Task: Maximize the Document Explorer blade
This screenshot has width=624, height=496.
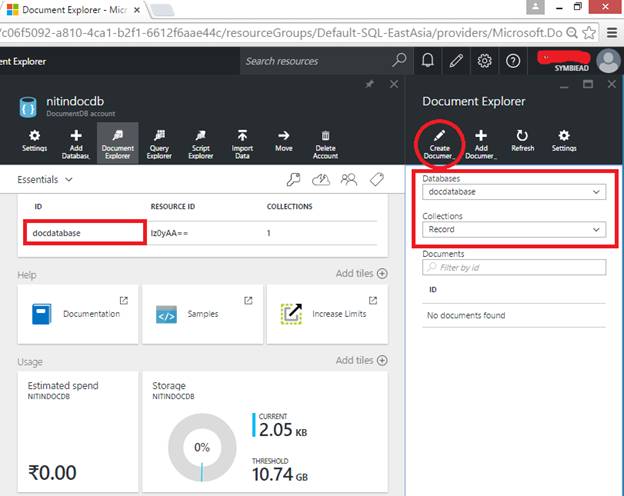Action: coord(588,84)
